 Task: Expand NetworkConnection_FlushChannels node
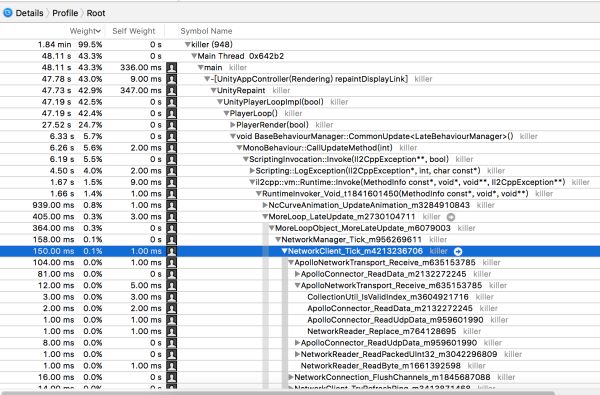pyautogui.click(x=290, y=377)
